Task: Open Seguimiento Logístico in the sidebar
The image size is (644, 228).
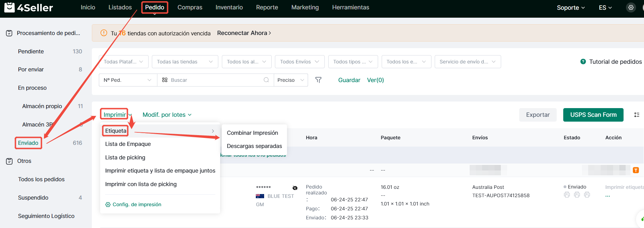Action: coord(46,216)
